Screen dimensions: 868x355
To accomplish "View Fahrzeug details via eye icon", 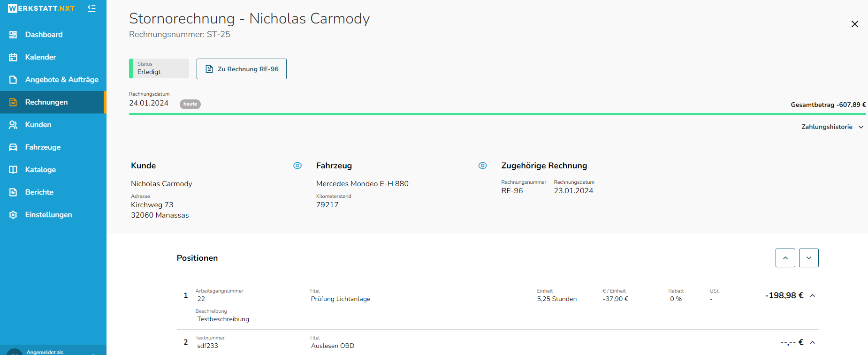I will coord(482,166).
